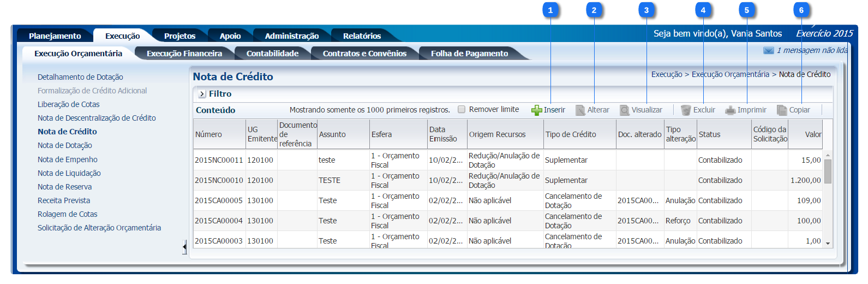Click the Excluir trash icon
Image resolution: width=868 pixels, height=284 pixels.
pos(686,110)
